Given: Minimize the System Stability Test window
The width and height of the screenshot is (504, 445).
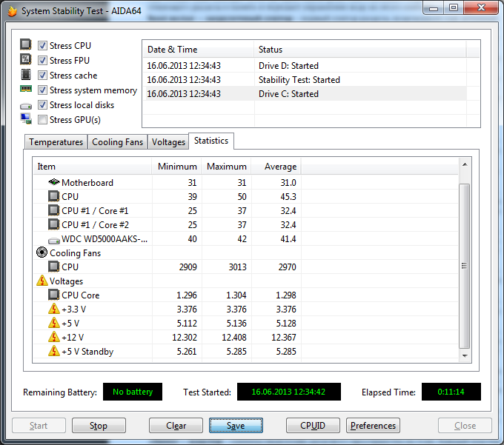Looking at the screenshot, I should coord(434,8).
